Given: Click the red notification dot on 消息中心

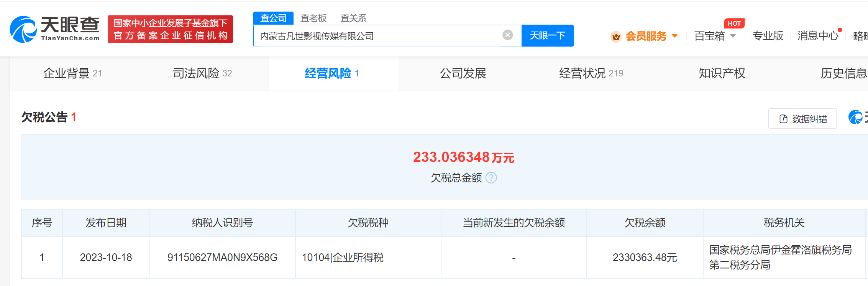Looking at the screenshot, I should (x=840, y=30).
